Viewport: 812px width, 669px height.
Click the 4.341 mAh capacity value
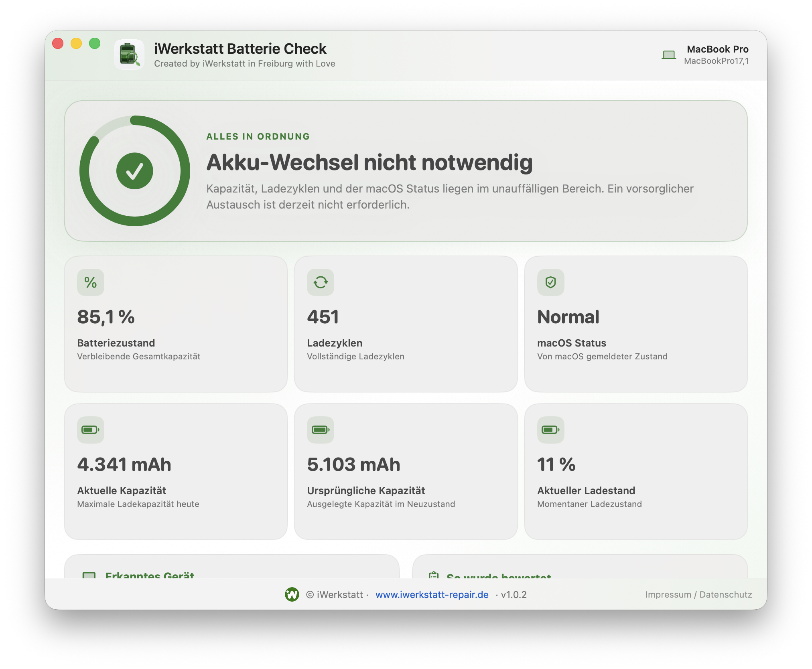124,464
